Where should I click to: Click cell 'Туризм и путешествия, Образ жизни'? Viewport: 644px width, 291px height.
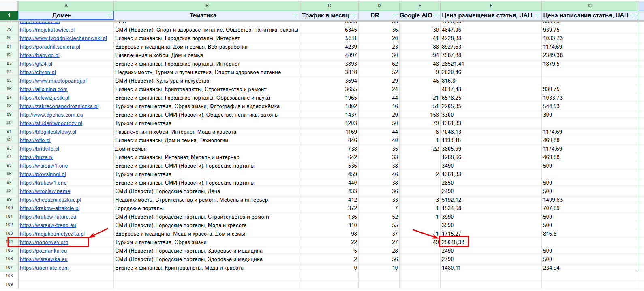click(207, 242)
